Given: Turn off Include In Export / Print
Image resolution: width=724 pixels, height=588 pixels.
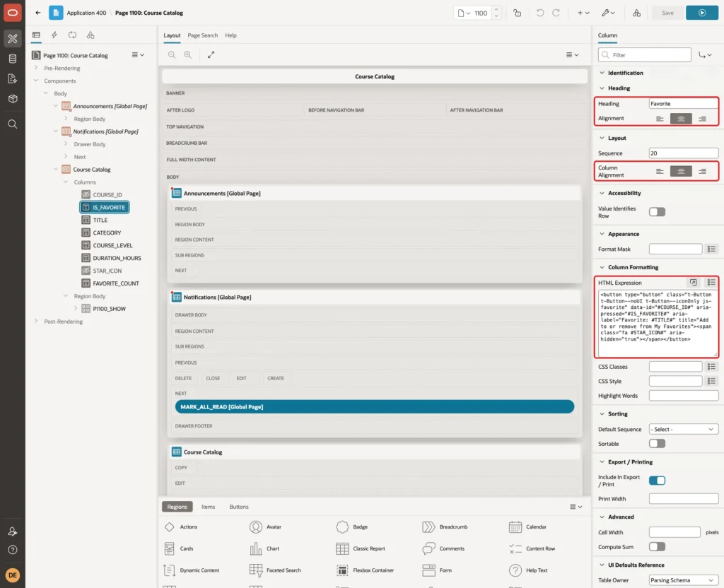Looking at the screenshot, I should [657, 481].
